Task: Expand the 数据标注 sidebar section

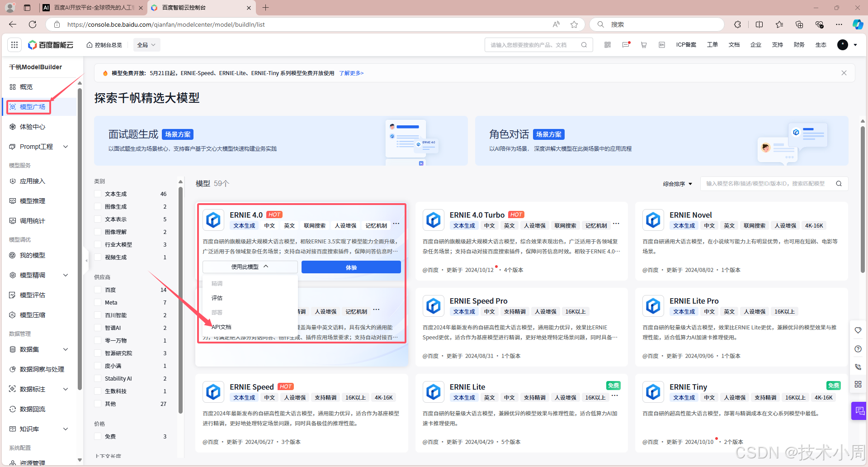Action: 66,389
